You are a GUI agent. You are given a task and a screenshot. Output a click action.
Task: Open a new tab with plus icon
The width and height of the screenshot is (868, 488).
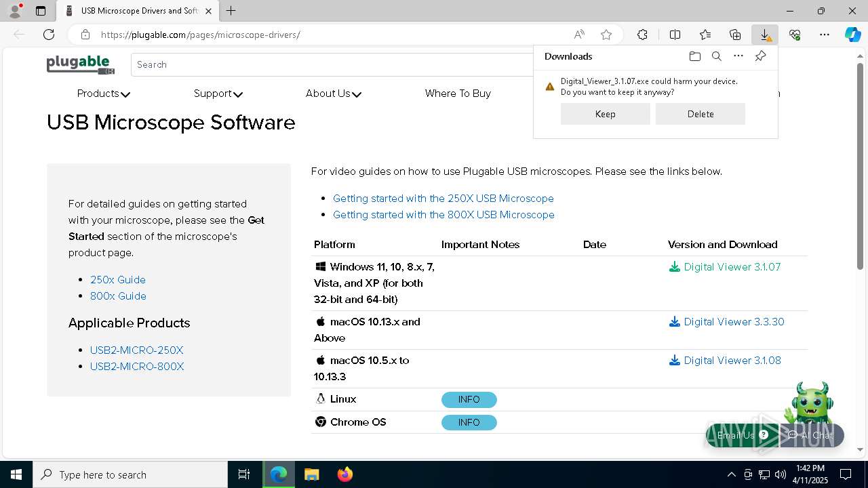click(x=231, y=11)
